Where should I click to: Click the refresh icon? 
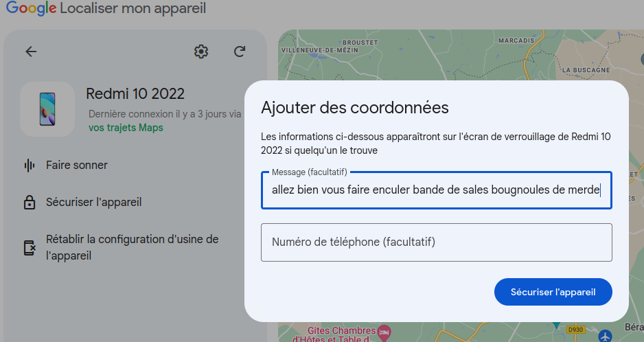pos(240,52)
